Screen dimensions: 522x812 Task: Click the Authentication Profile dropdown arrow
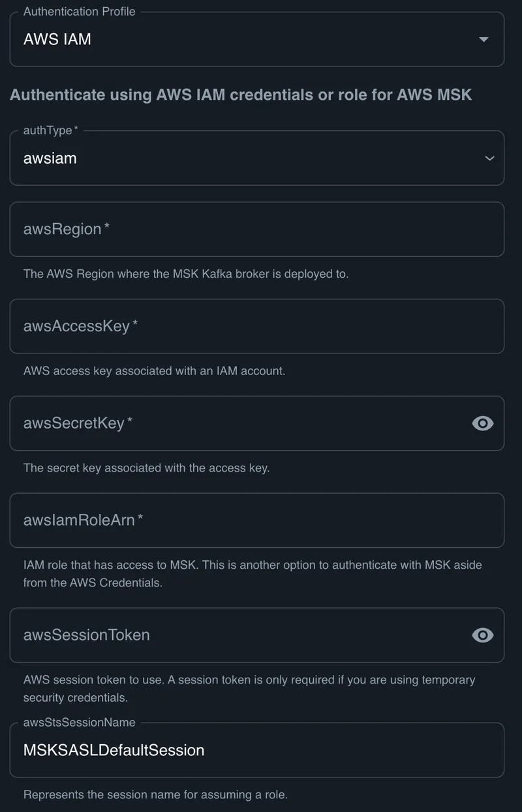tap(484, 40)
